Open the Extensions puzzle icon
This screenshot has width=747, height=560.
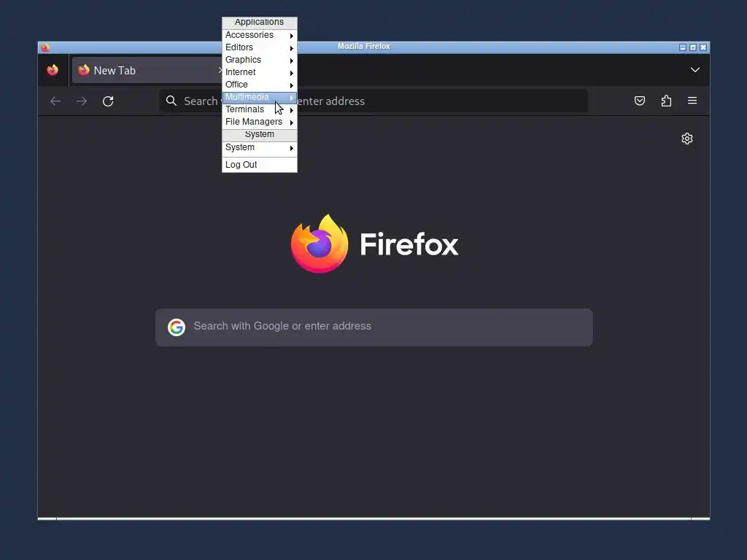coord(666,101)
